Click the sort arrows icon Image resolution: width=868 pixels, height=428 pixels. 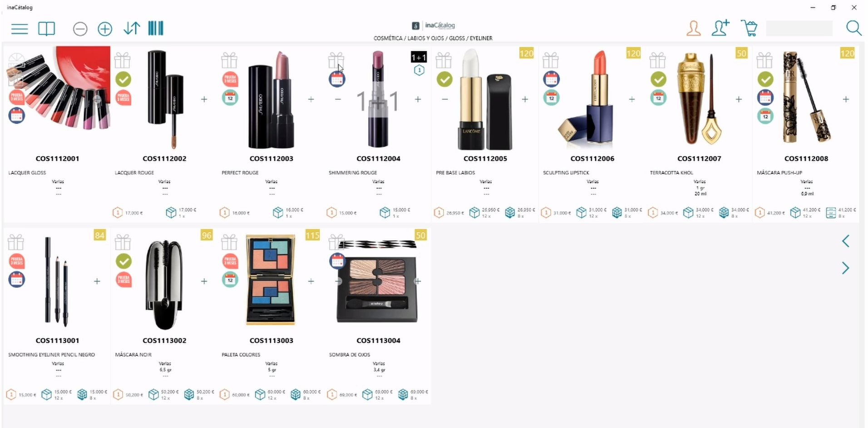pos(132,29)
